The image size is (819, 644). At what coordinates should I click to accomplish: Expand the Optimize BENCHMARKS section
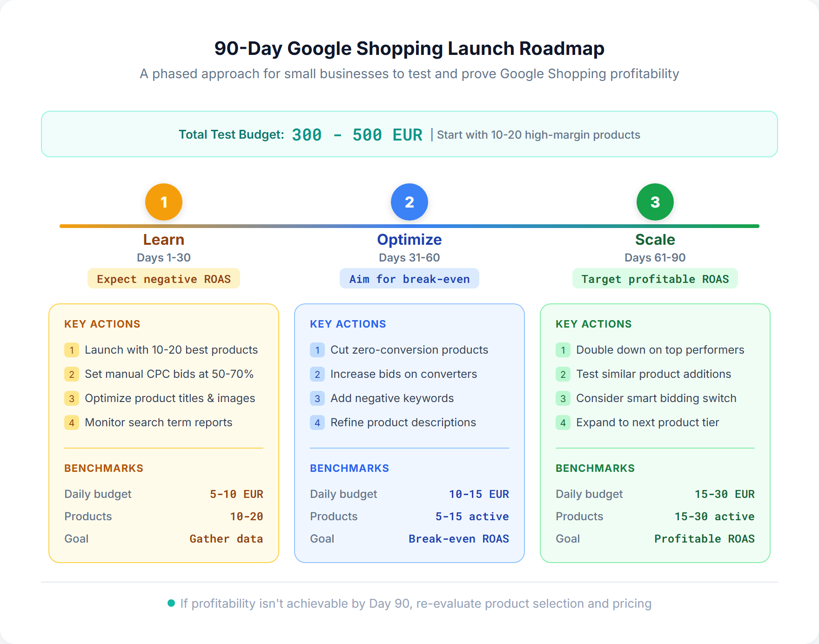click(349, 468)
